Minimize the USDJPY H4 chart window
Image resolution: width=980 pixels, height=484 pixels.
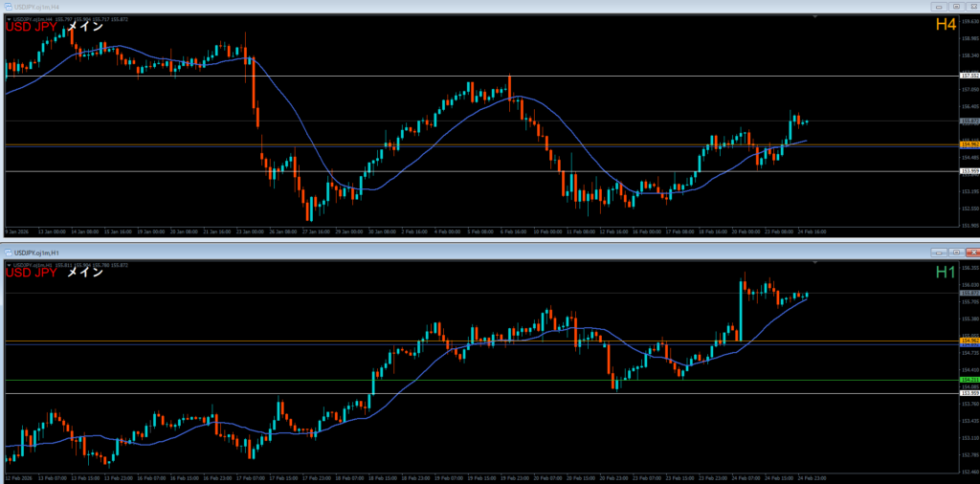tap(937, 6)
